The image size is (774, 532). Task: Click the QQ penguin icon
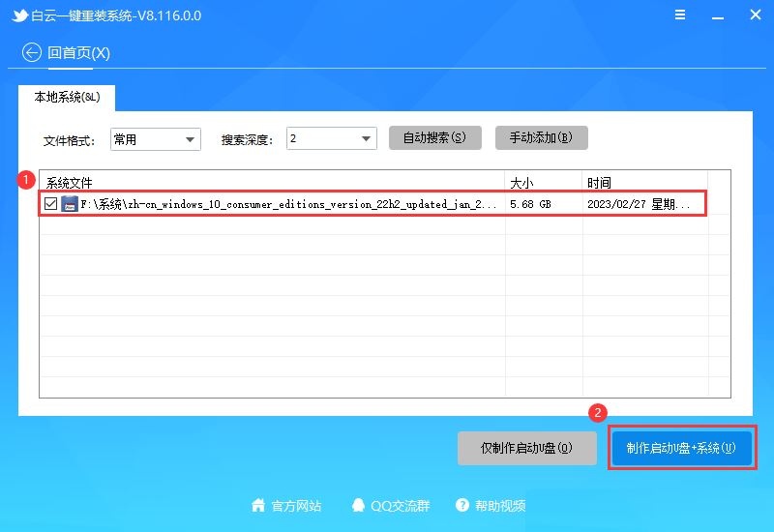358,505
